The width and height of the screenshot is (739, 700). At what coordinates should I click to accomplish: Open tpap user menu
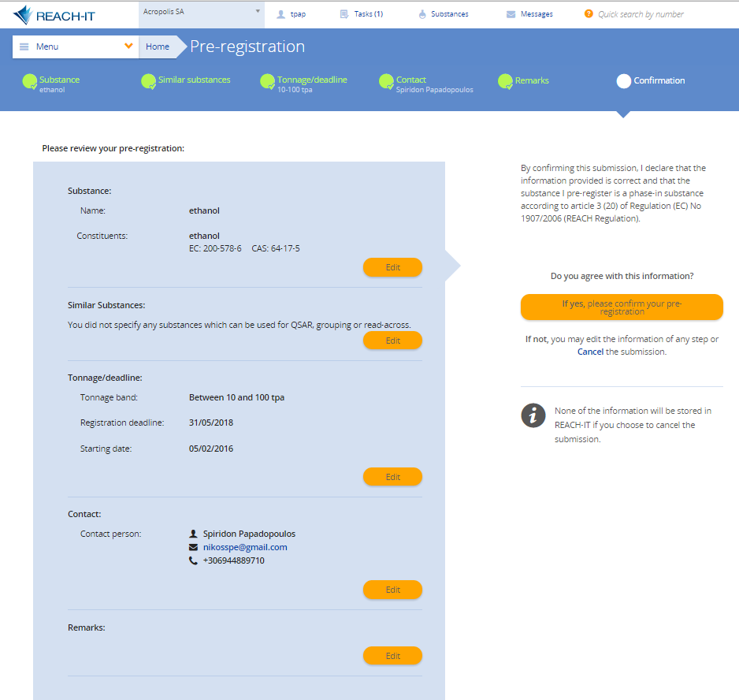pyautogui.click(x=298, y=14)
